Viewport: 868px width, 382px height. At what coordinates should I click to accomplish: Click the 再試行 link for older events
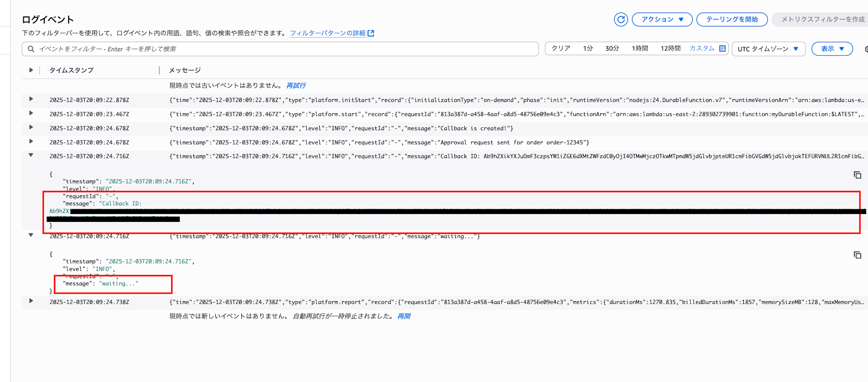click(296, 86)
